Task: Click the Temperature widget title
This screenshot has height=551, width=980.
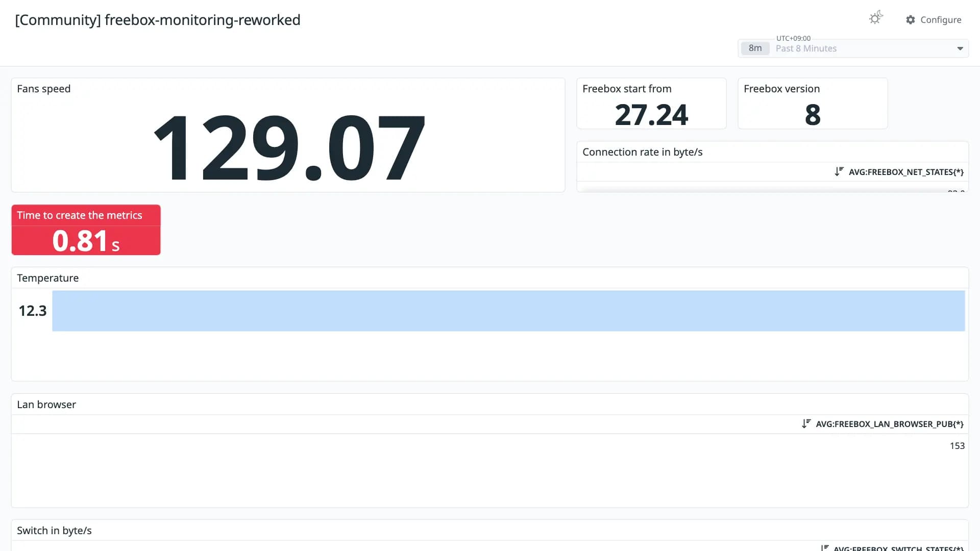Action: tap(48, 278)
